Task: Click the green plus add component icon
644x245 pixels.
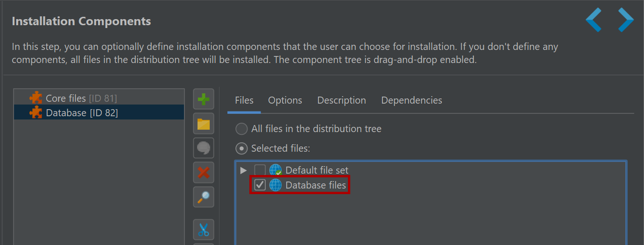Action: point(204,99)
